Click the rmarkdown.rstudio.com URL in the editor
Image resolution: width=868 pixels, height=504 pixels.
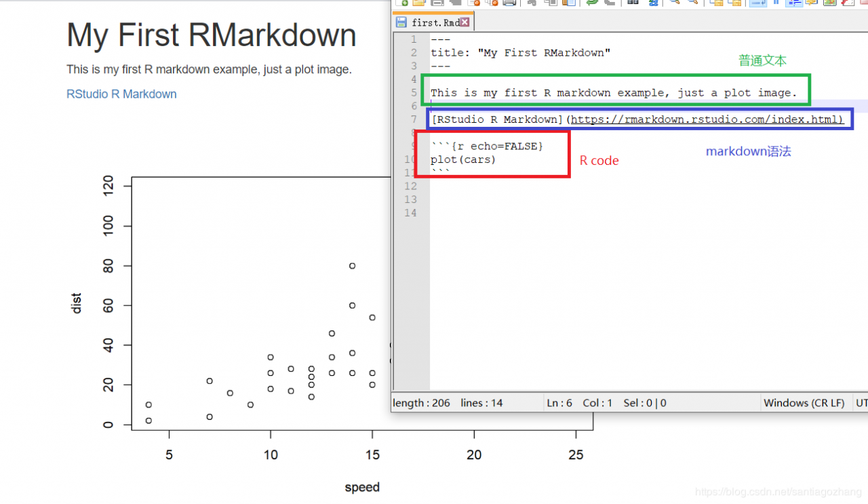coord(705,119)
